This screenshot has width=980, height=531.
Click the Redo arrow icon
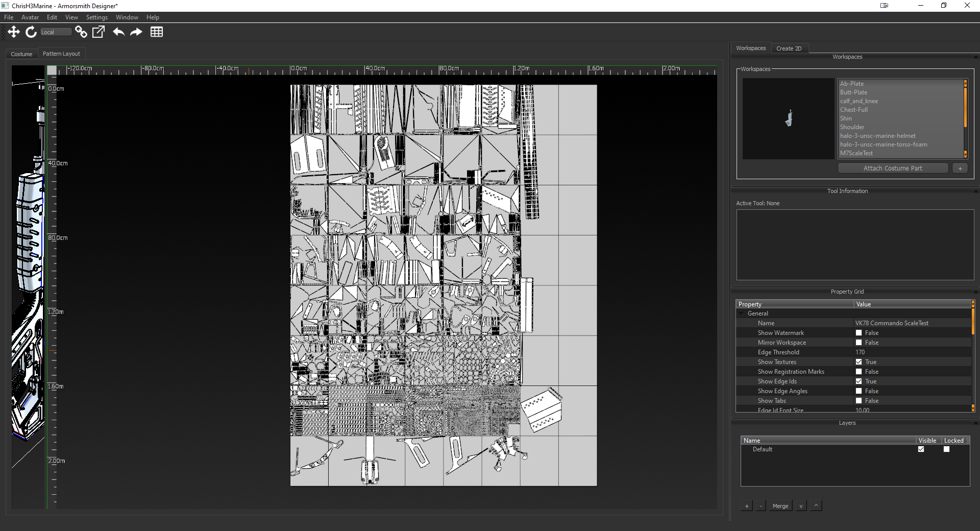click(136, 32)
